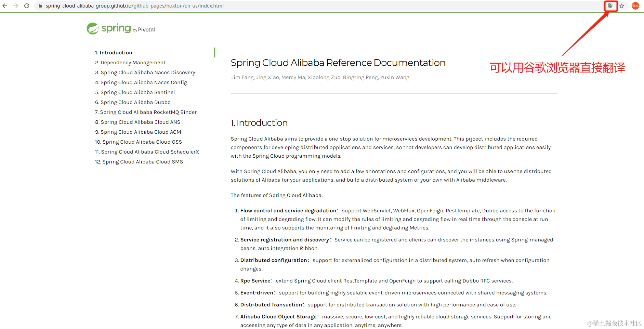Click 'The features of Spring Cloud Alibaba:' line
Screen dimensions: 644x329
277,195
